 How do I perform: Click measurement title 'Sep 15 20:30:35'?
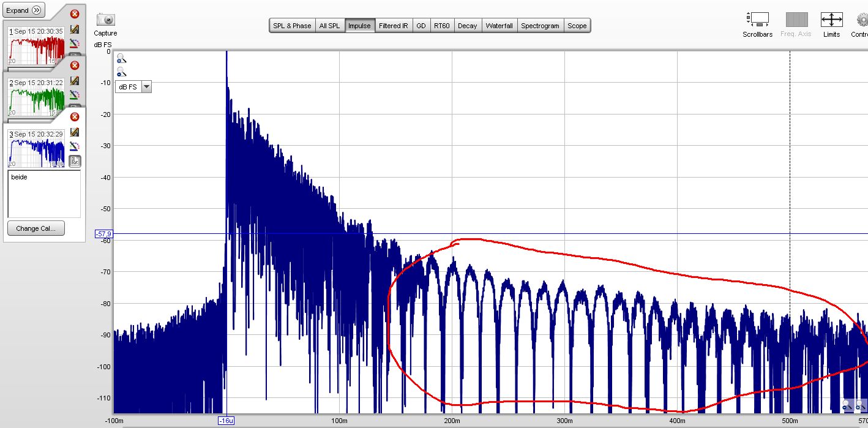click(38, 31)
